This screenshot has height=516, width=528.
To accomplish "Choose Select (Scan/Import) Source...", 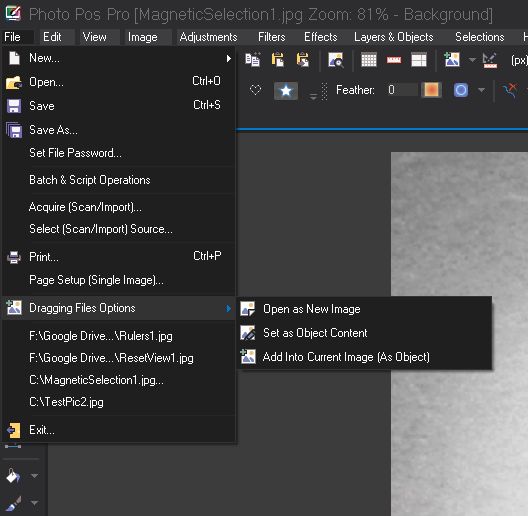I will 119,229.
